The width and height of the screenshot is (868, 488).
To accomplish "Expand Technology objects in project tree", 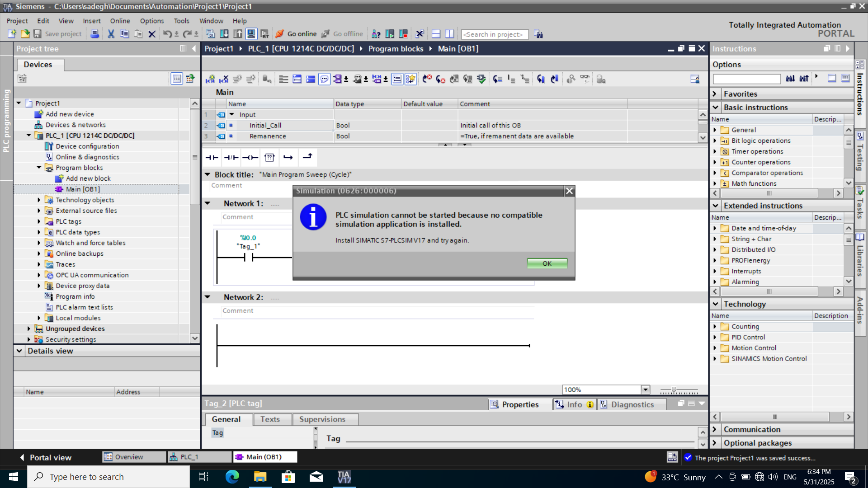I will tap(39, 200).
